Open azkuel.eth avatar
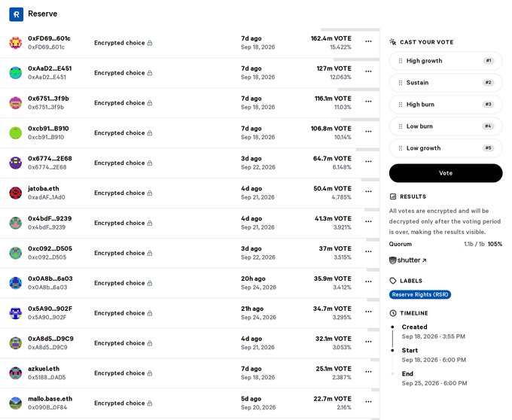This screenshot has width=512, height=420. coord(15,373)
